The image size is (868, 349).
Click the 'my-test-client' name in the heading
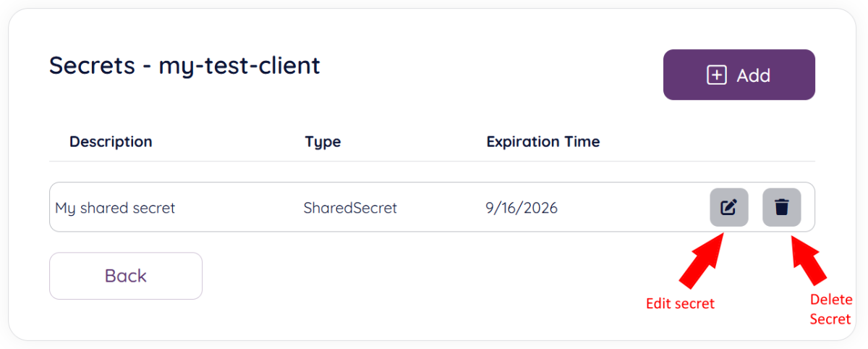coord(239,65)
